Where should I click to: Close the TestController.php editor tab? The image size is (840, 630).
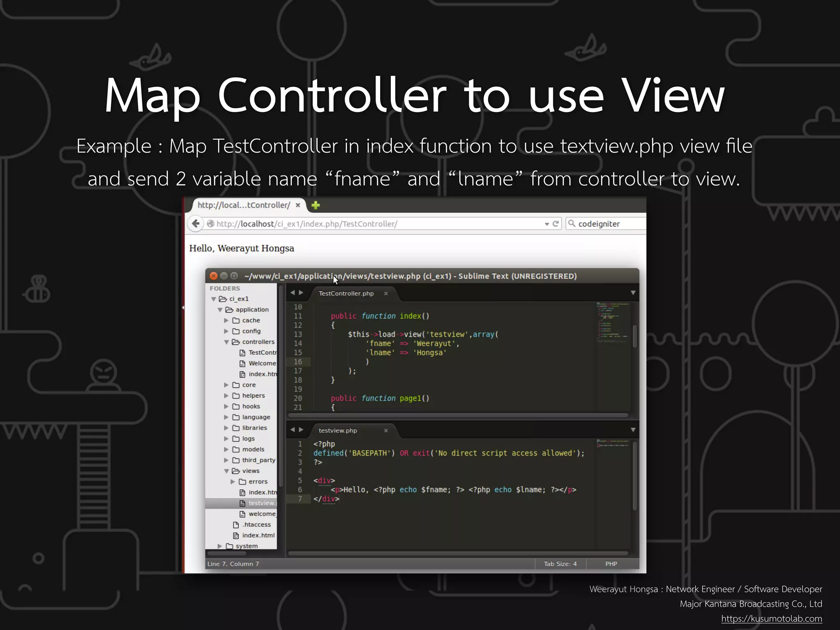coord(386,293)
